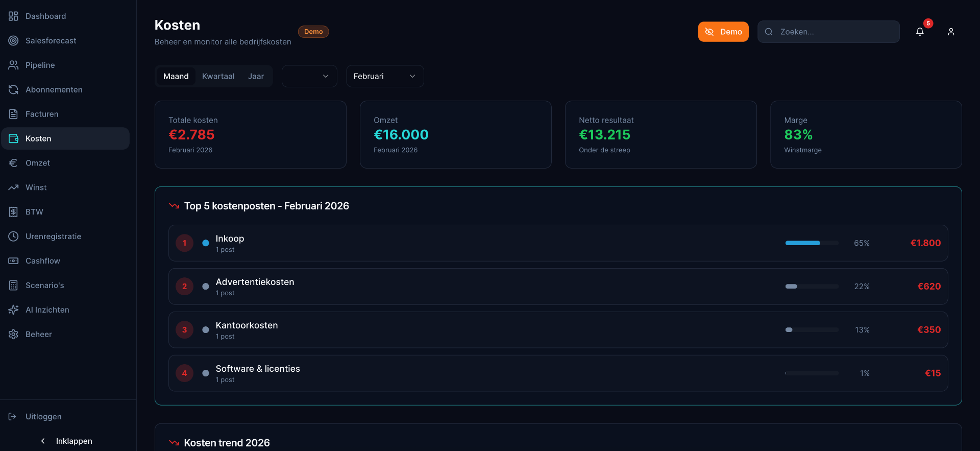Image resolution: width=980 pixels, height=451 pixels.
Task: Toggle the orange Demo mode button
Action: (723, 32)
